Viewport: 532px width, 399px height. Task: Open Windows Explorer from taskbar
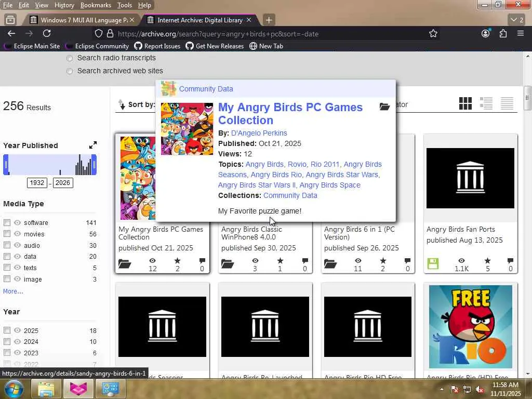pyautogui.click(x=46, y=389)
